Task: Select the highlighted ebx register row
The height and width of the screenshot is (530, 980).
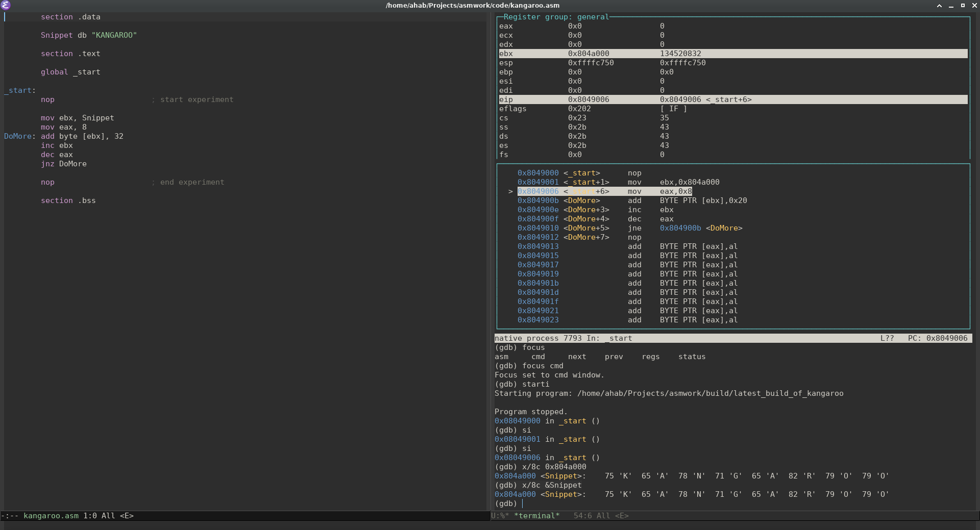Action: [x=733, y=54]
